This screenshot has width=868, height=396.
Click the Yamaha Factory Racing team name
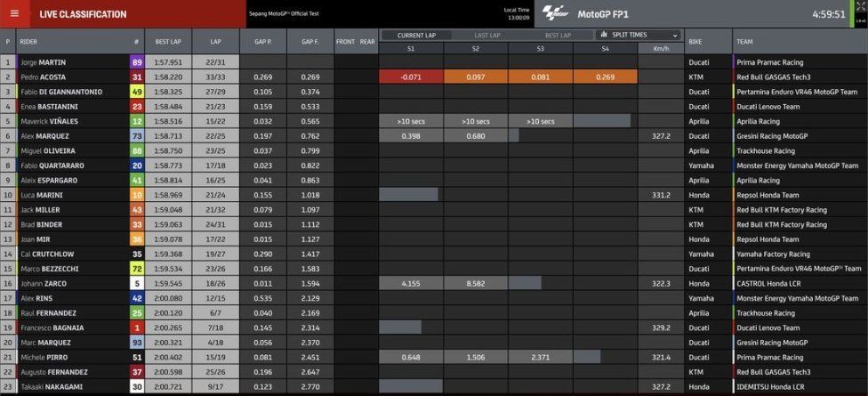pos(773,255)
